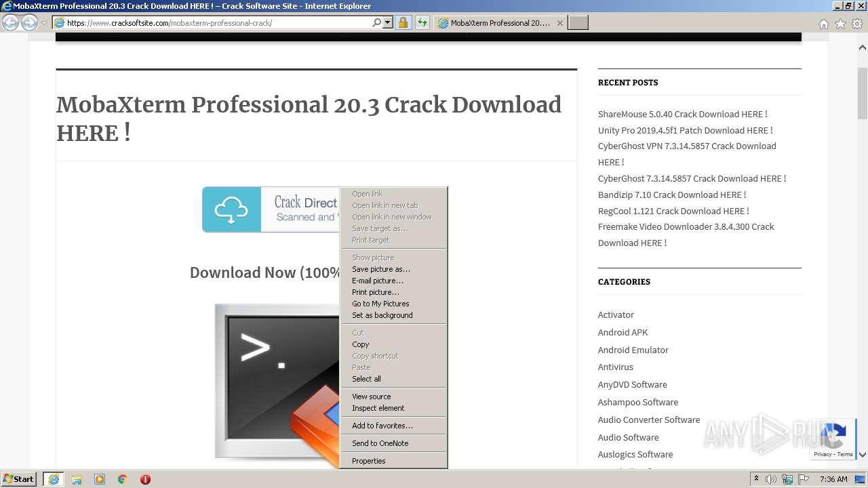Screen dimensions: 868x488
Task: Open the Ashampoo Software category
Action: tap(638, 402)
